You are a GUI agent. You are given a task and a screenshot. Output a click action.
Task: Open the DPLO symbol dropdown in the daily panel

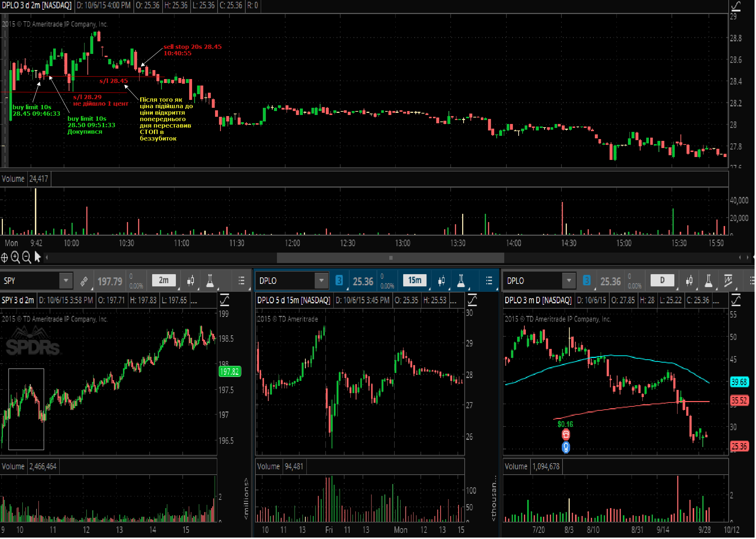pos(569,281)
